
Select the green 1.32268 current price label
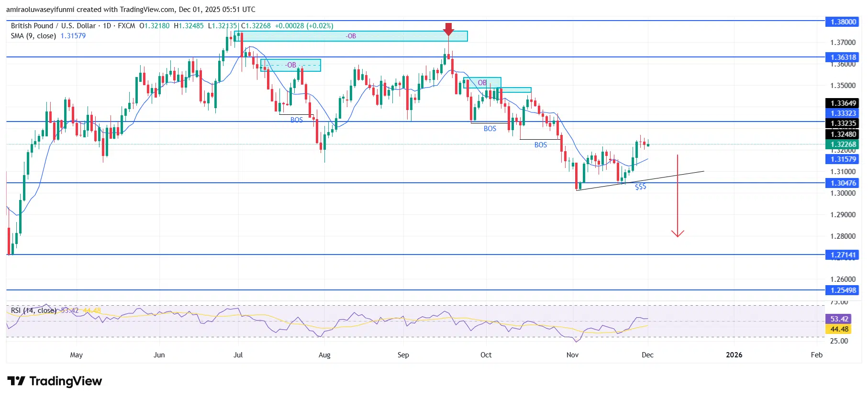[x=843, y=144]
